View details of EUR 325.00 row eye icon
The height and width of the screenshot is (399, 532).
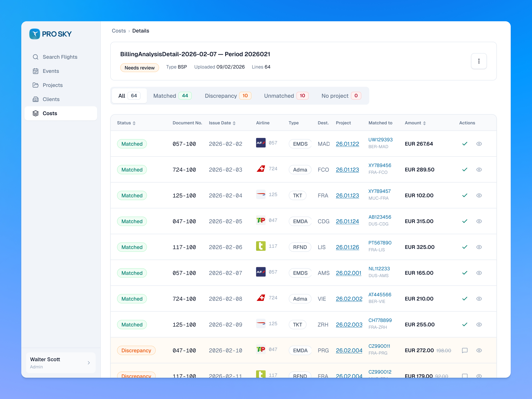pyautogui.click(x=479, y=247)
